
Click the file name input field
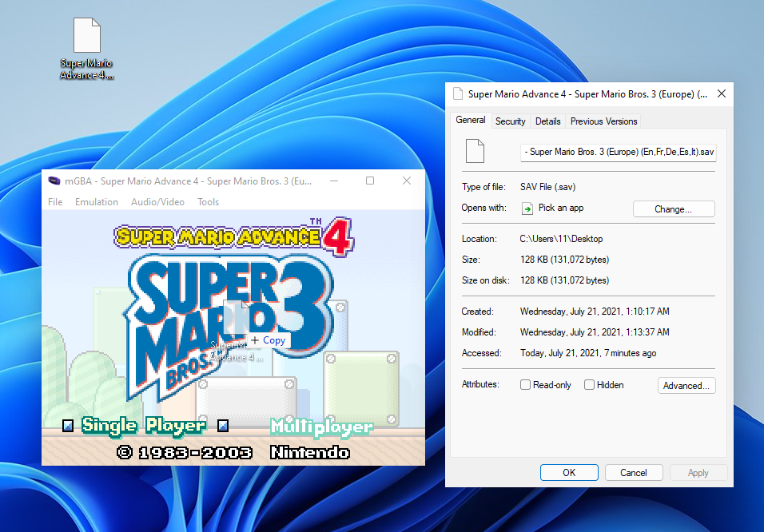tap(619, 152)
